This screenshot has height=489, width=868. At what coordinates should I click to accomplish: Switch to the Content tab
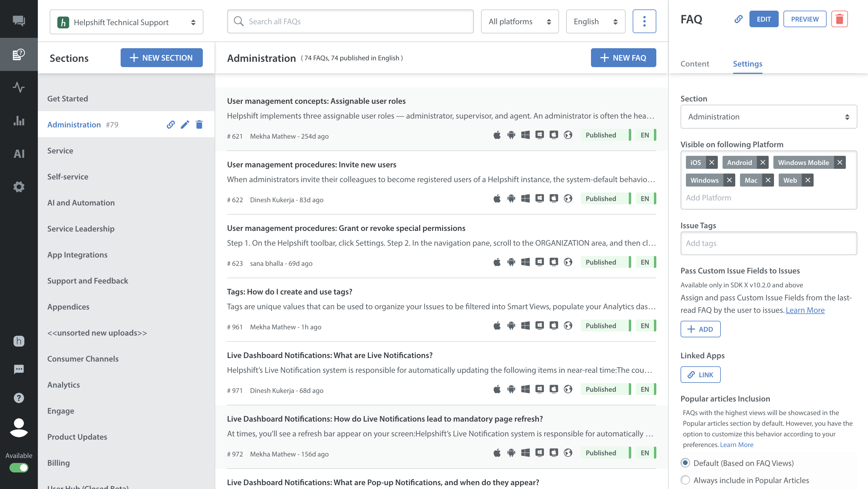tap(694, 64)
